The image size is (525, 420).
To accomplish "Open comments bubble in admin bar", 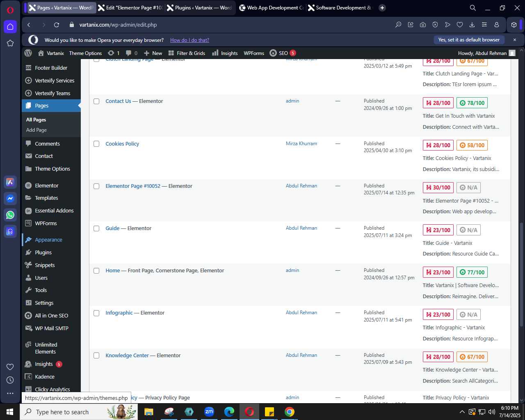I will point(132,53).
